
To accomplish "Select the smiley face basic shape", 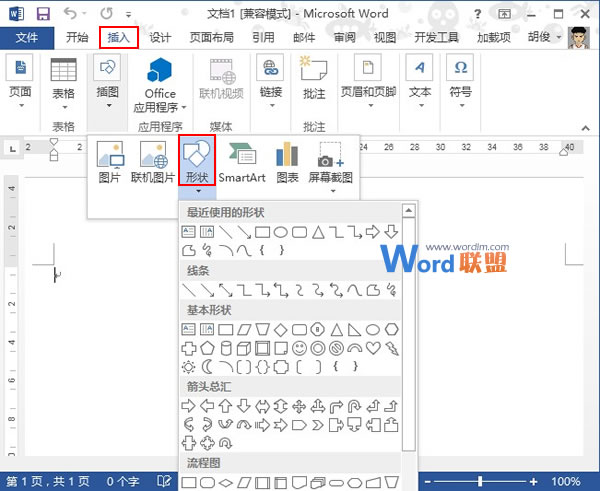I will tap(299, 348).
